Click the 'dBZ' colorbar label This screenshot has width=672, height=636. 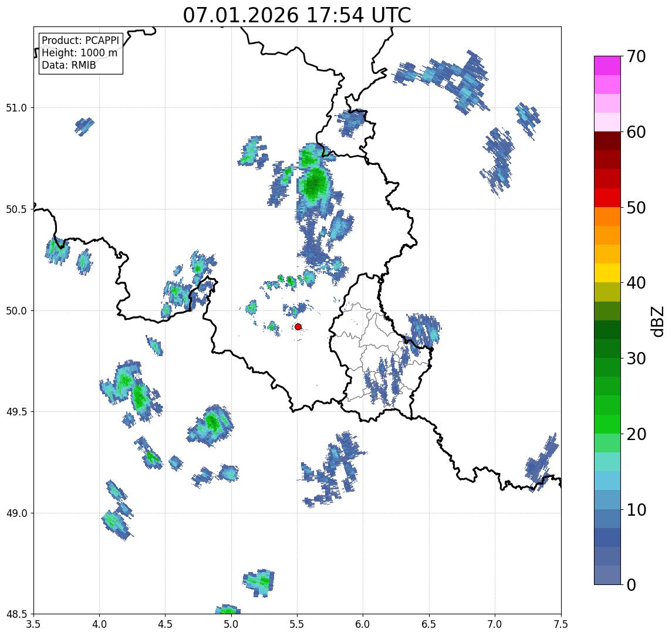[657, 321]
